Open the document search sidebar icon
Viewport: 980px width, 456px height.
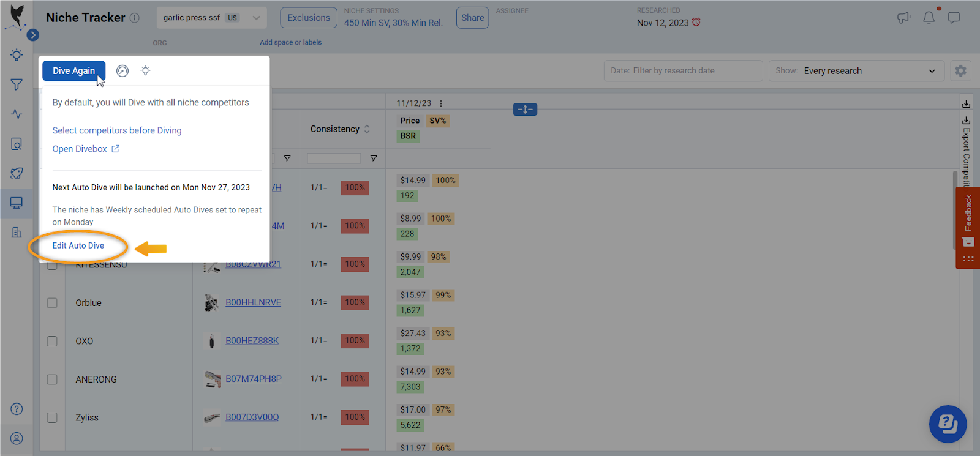[x=17, y=144]
